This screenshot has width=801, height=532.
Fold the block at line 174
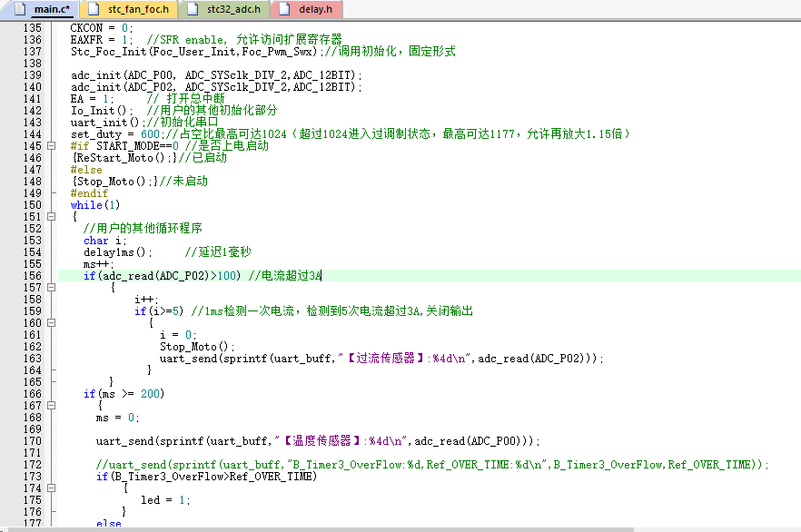(50, 488)
